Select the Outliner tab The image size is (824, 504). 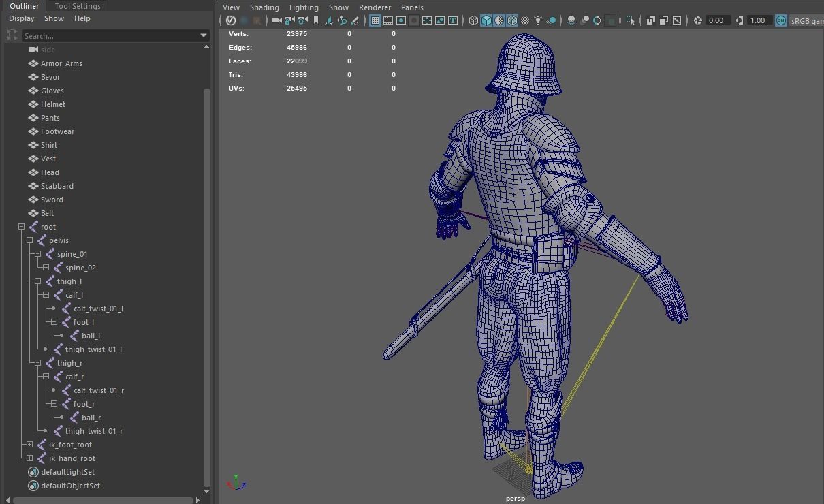coord(25,6)
